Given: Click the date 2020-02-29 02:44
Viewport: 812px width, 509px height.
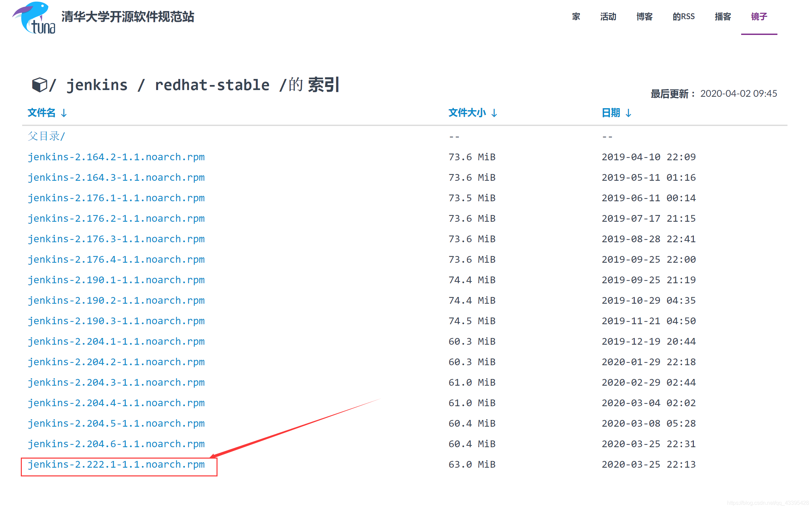Looking at the screenshot, I should tap(649, 383).
